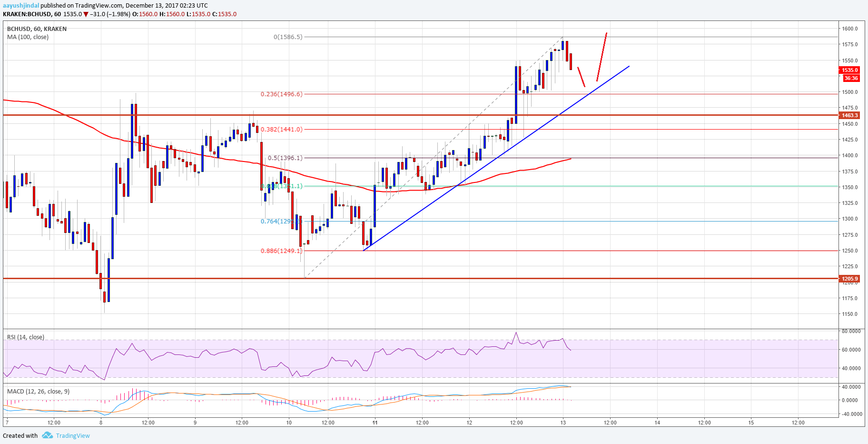This screenshot has height=444, width=868.
Task: Click date label 13 on the time axis
Action: coord(563,423)
